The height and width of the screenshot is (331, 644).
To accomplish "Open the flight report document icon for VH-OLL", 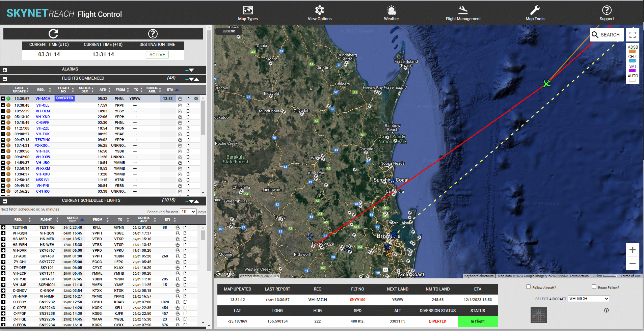I will 188,105.
